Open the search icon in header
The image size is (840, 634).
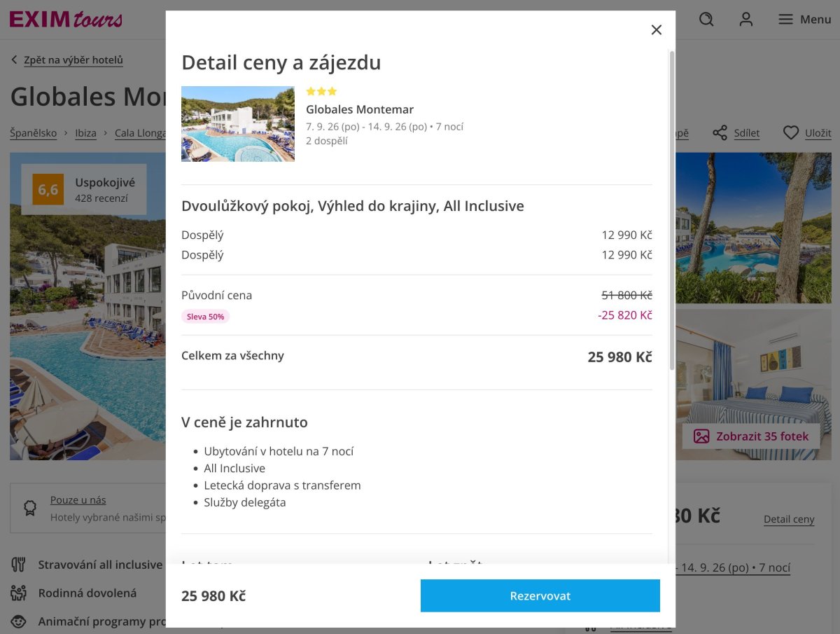point(706,20)
